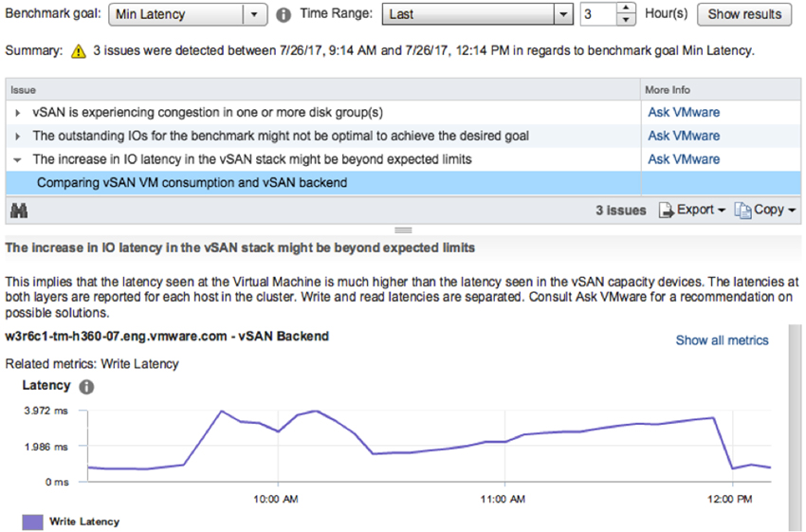Click the Show results button
This screenshot has height=532, width=806.
point(744,14)
